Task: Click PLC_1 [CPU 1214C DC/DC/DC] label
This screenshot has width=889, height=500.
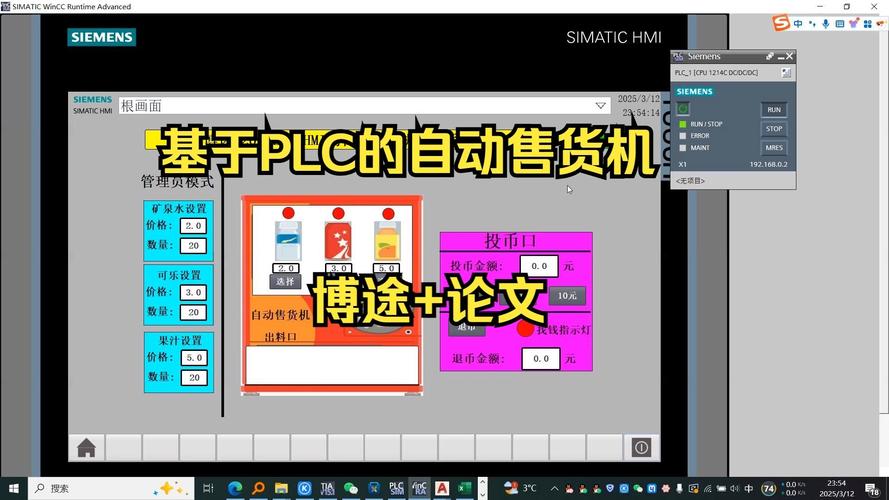Action: coord(716,73)
